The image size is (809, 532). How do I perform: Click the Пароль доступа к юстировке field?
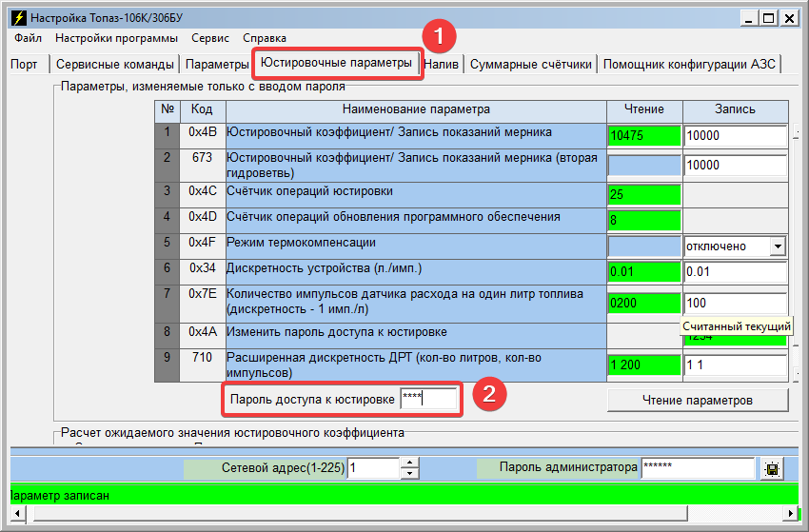[x=428, y=399]
